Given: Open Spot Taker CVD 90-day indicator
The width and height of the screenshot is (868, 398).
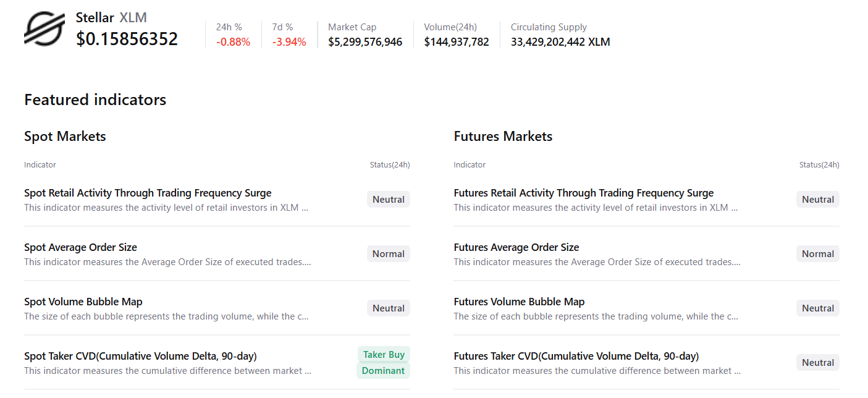Looking at the screenshot, I should [x=140, y=356].
